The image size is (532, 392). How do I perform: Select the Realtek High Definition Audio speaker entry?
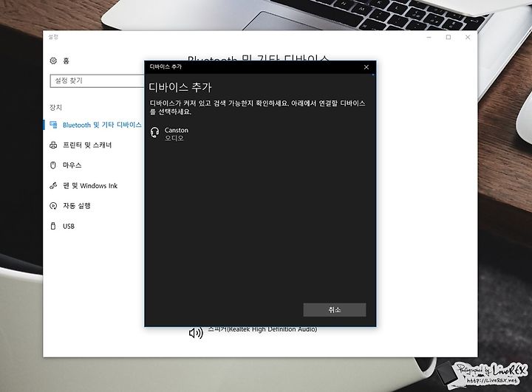(263, 329)
